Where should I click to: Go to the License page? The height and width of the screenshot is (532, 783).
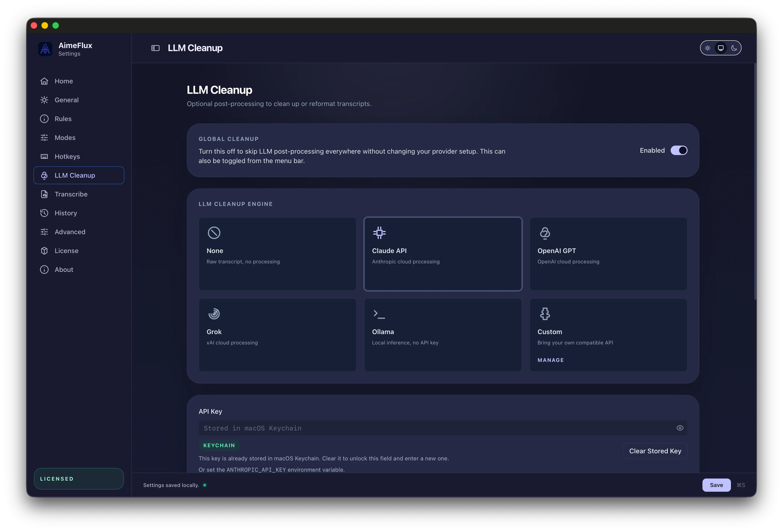(79, 251)
